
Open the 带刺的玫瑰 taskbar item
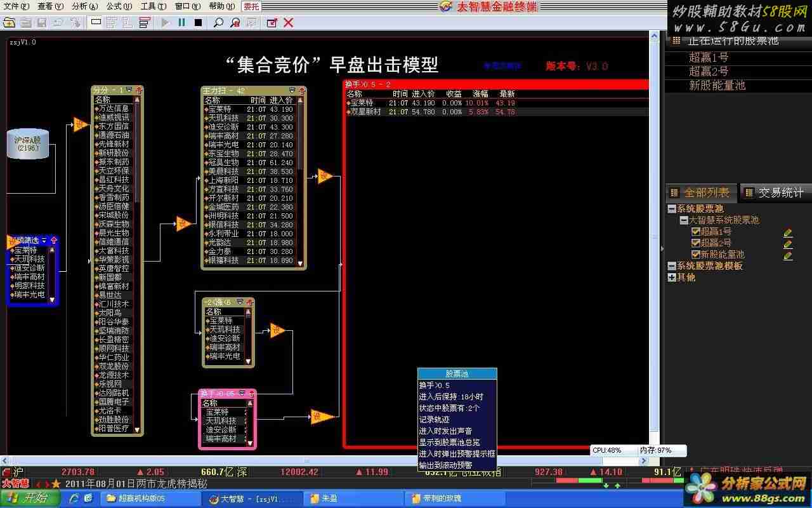click(455, 498)
